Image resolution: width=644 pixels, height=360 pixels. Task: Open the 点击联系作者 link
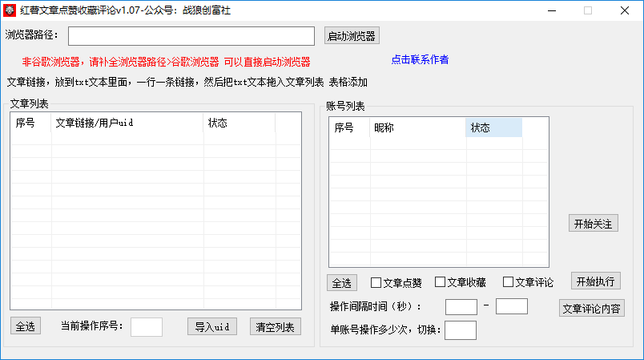(x=420, y=59)
